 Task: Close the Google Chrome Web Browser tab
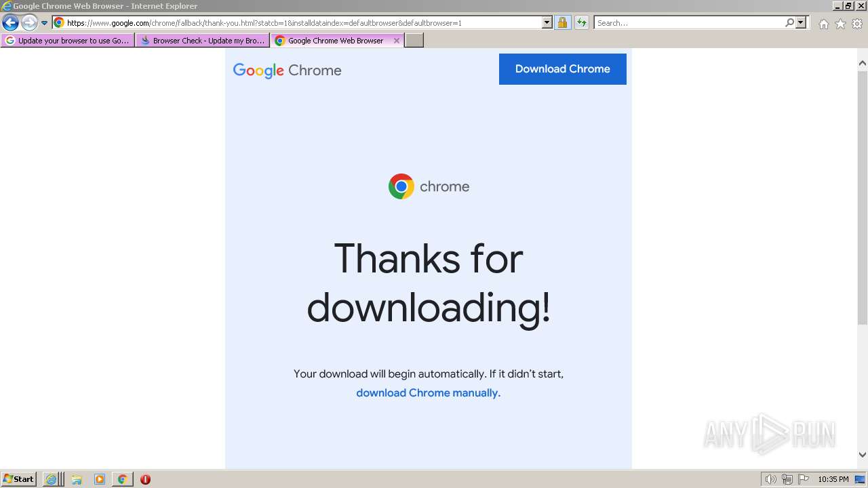(x=397, y=41)
